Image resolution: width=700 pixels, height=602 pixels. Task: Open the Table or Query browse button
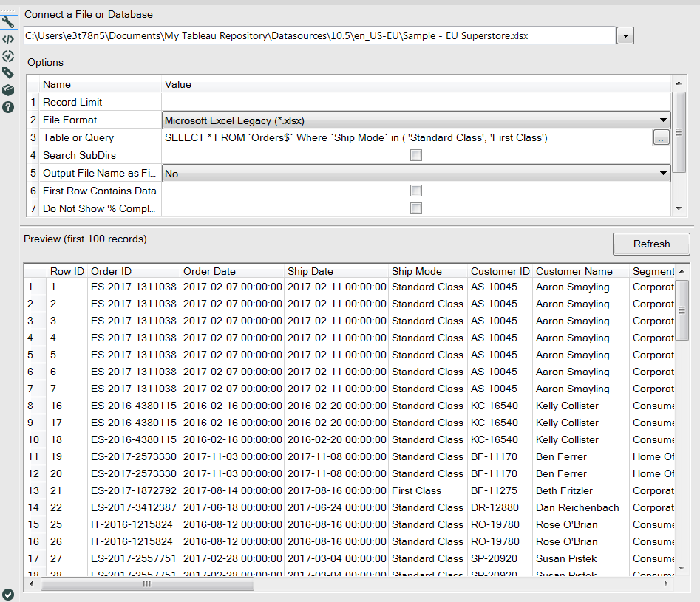661,137
